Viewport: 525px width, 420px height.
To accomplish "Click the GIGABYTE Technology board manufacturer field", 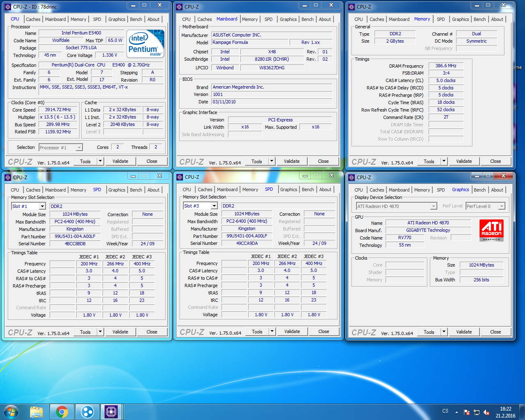I will coord(428,230).
